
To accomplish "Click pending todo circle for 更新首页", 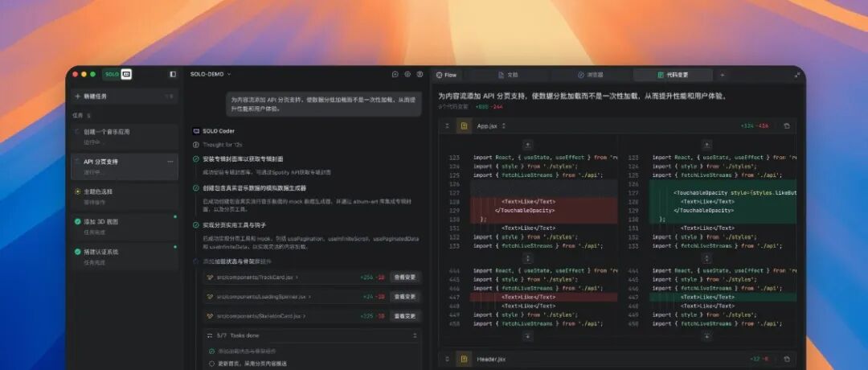I will [x=211, y=364].
